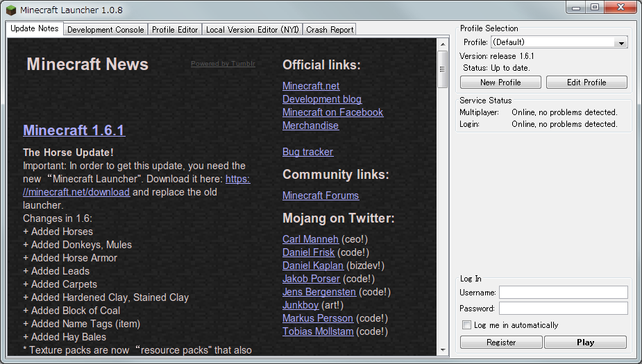Viewport: 642px width, 364px height.
Task: Click '+ Added Hay Bales' line
Action: coord(65,337)
